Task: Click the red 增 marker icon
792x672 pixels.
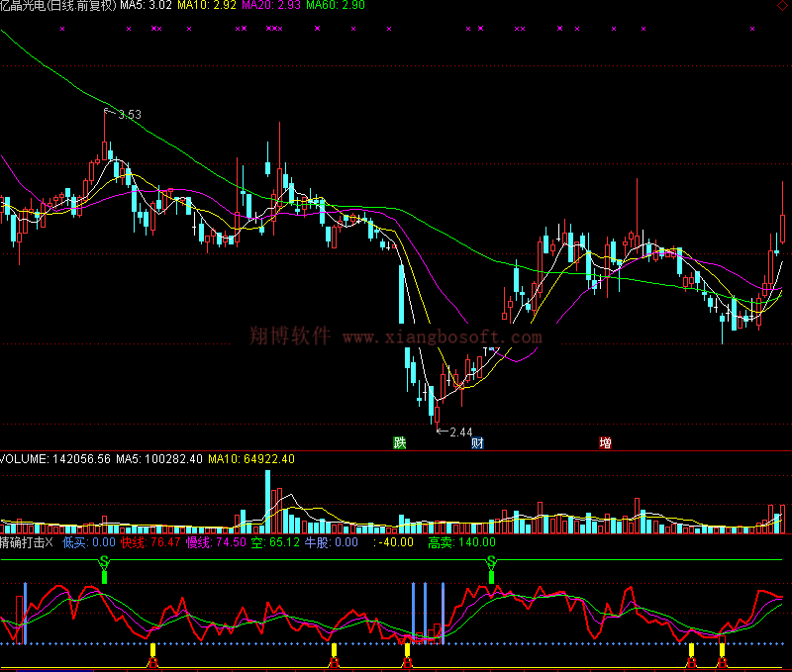Action: tap(605, 442)
